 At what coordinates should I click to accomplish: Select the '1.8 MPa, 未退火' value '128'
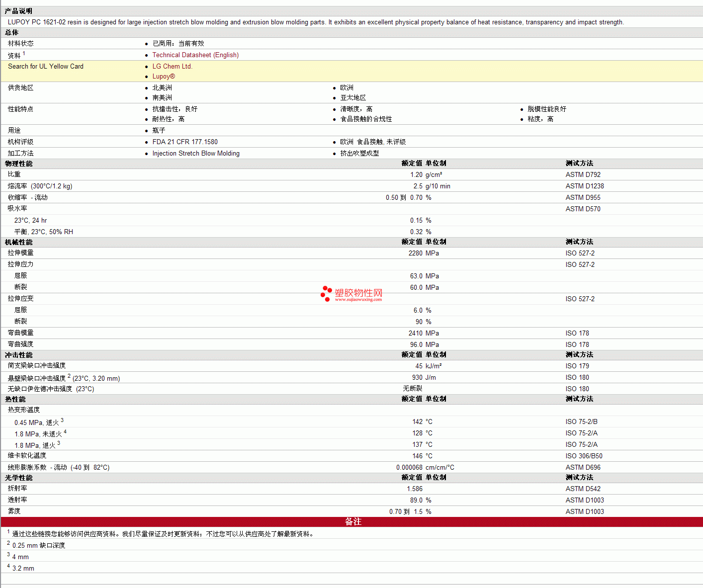(x=417, y=433)
